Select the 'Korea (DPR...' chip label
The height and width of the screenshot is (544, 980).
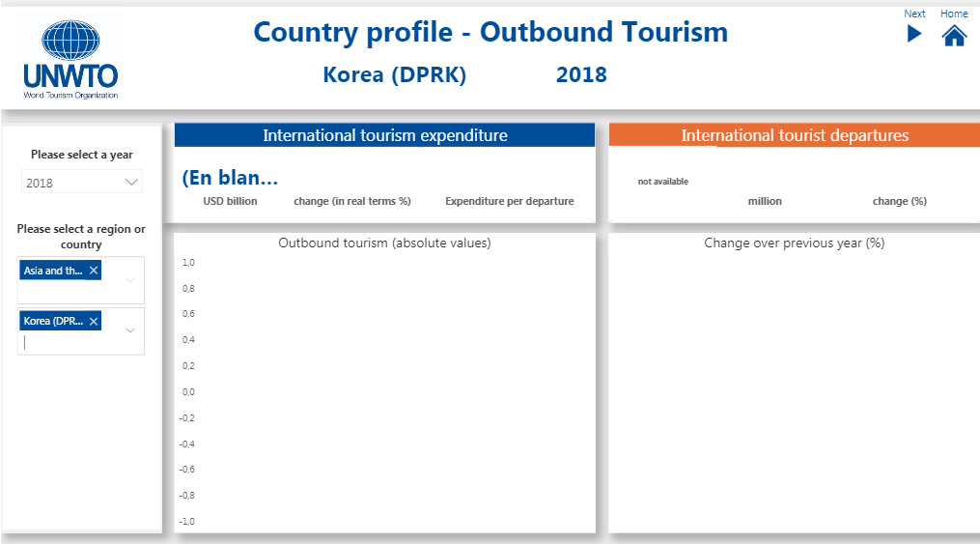click(x=53, y=322)
